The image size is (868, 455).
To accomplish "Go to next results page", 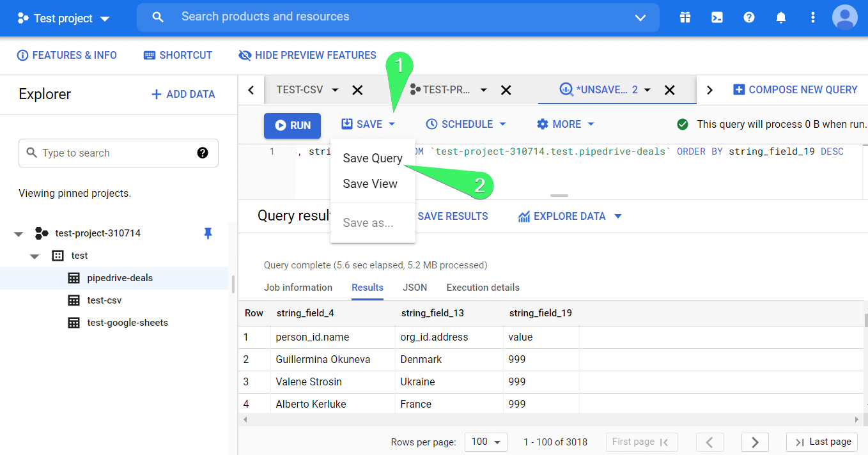I will tap(755, 442).
